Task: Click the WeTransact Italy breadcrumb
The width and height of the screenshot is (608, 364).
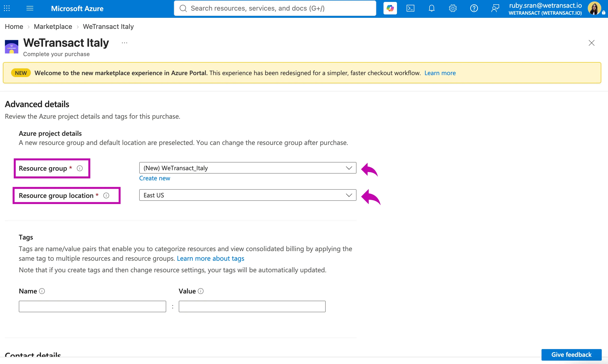Action: [x=108, y=26]
